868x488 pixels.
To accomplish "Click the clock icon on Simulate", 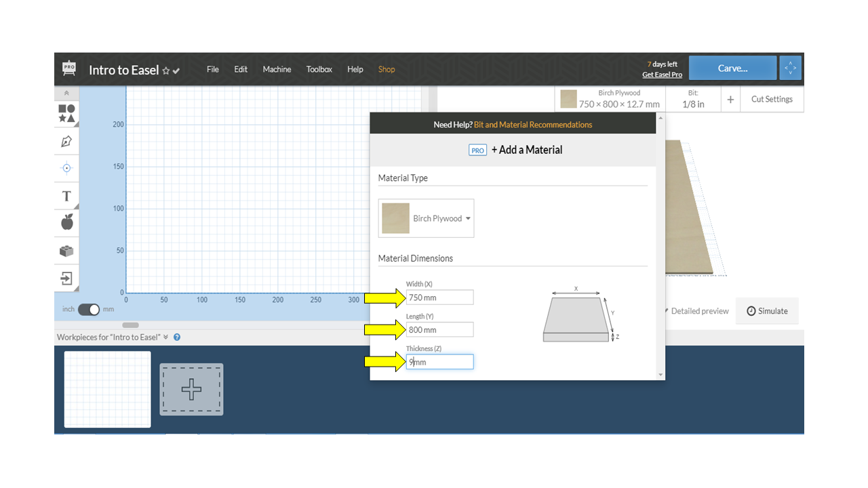I will pos(751,311).
